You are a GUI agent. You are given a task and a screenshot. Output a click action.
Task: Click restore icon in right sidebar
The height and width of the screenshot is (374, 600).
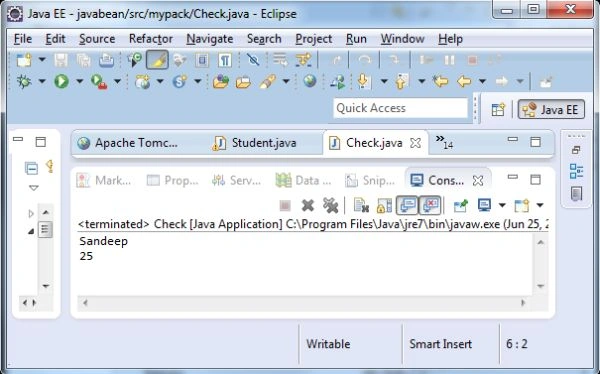pos(576,150)
